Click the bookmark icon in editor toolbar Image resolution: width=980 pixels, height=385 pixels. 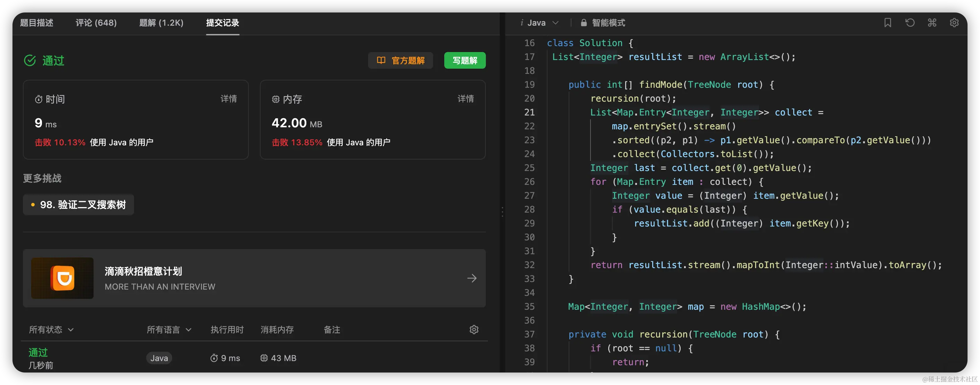click(x=887, y=23)
